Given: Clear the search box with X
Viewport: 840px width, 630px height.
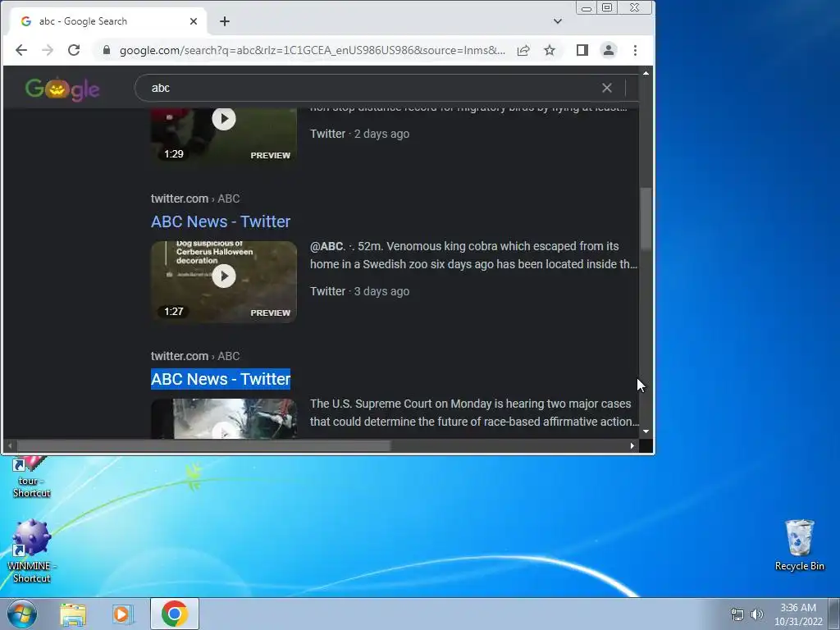Looking at the screenshot, I should pos(607,88).
